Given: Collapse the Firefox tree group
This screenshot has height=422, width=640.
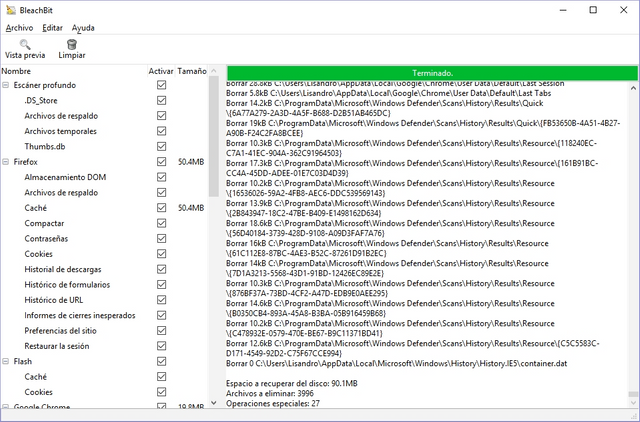Looking at the screenshot, I should click(x=6, y=162).
